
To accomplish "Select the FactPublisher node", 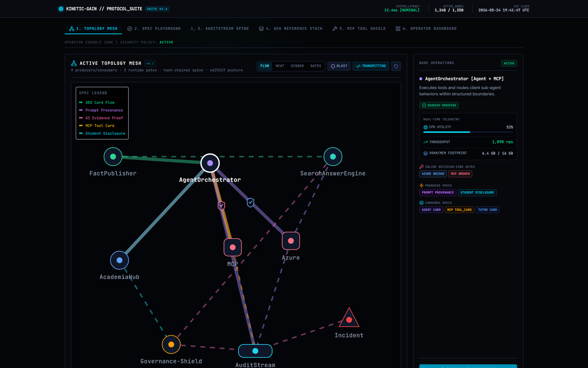I will [x=113, y=157].
